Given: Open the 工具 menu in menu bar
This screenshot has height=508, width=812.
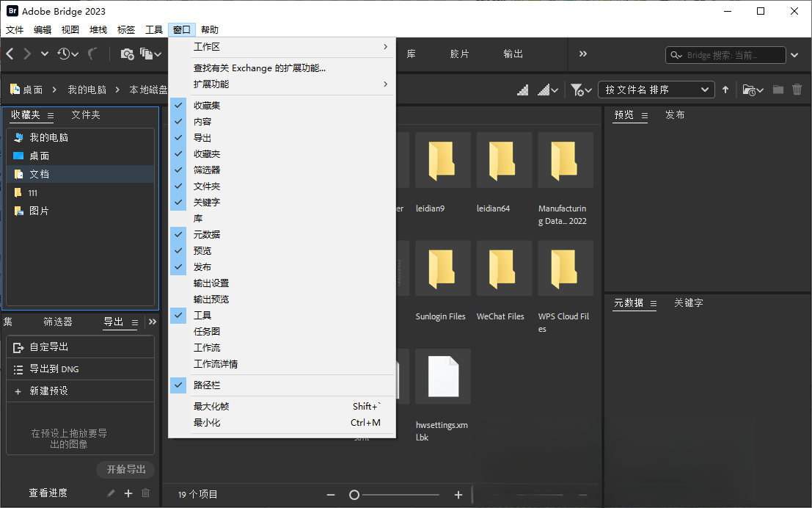Looking at the screenshot, I should coord(154,29).
